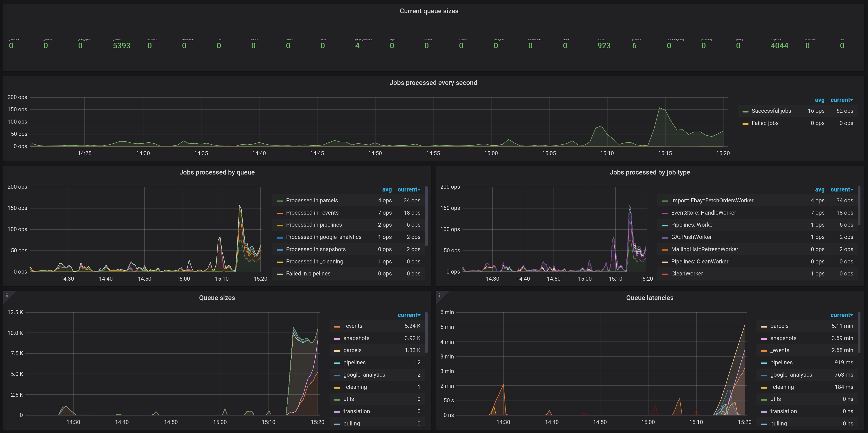Click the _events queue value 5393

pyautogui.click(x=121, y=46)
